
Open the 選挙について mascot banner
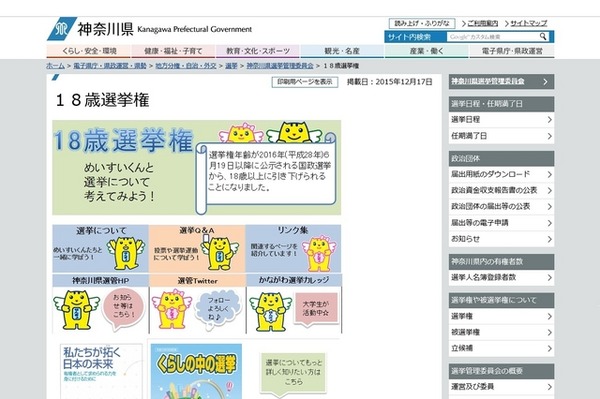tap(100, 249)
